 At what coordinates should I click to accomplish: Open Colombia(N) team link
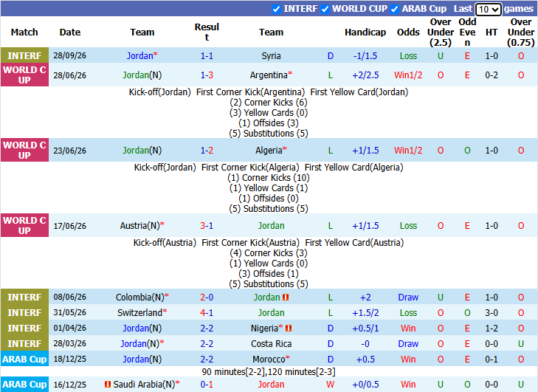coord(140,298)
